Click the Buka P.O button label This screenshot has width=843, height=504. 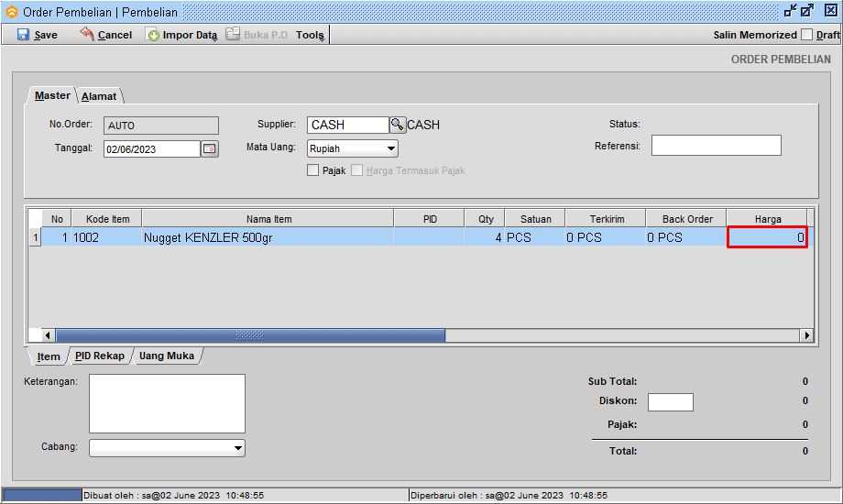[x=266, y=35]
